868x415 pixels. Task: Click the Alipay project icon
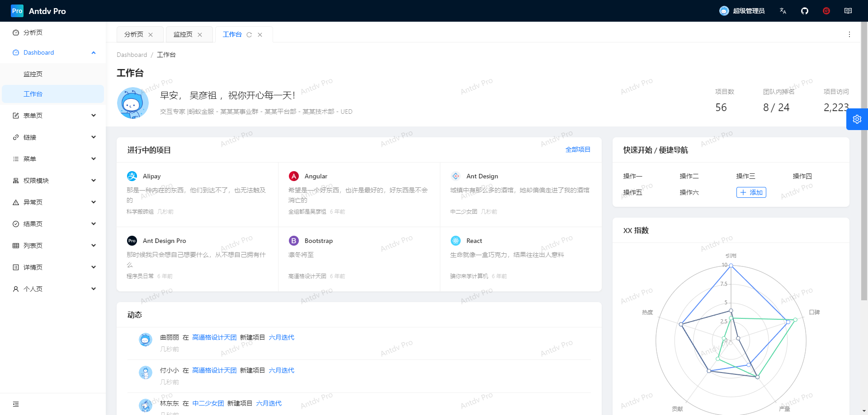click(132, 176)
